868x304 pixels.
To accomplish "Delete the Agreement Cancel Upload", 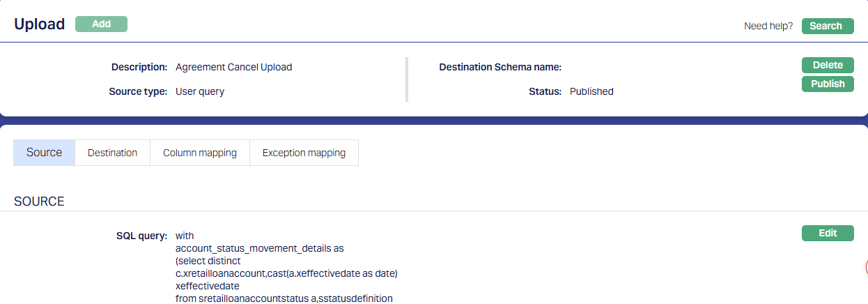I will pyautogui.click(x=828, y=65).
